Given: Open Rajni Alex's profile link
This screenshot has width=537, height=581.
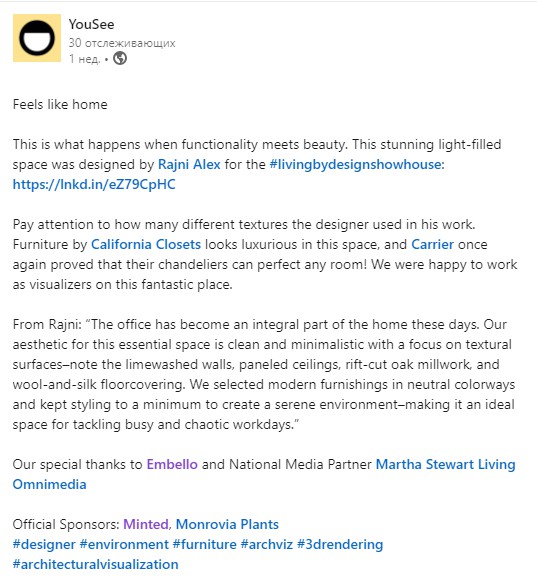Looking at the screenshot, I should click(x=189, y=164).
